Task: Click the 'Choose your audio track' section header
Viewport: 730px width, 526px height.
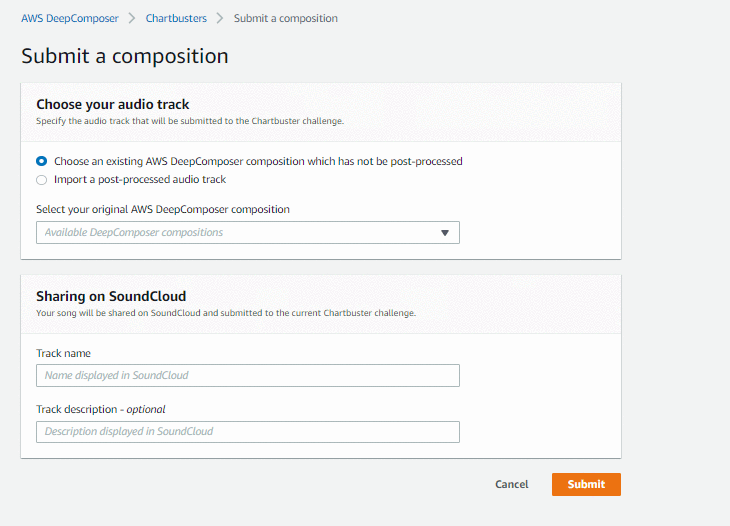Action: pos(113,104)
